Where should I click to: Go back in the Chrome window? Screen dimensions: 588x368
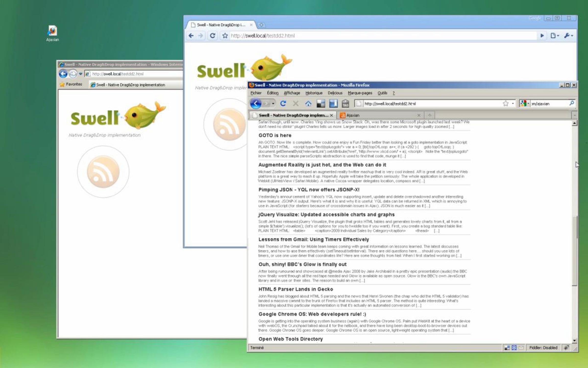click(191, 36)
